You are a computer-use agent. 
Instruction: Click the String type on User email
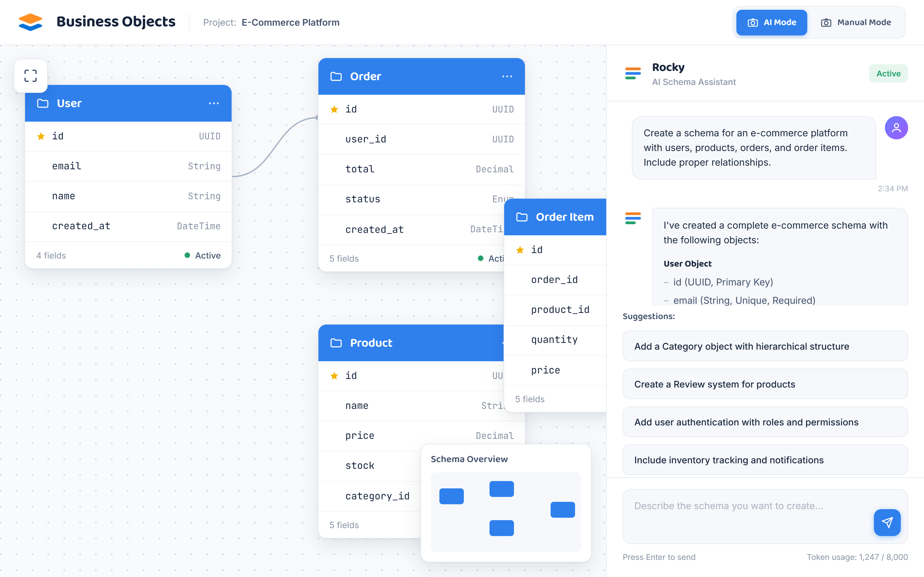coord(204,166)
